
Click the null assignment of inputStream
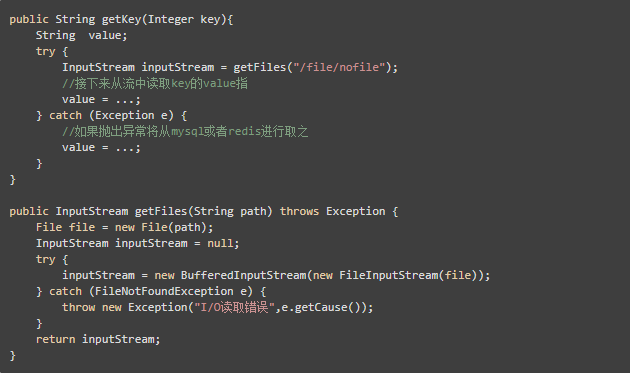click(x=219, y=244)
